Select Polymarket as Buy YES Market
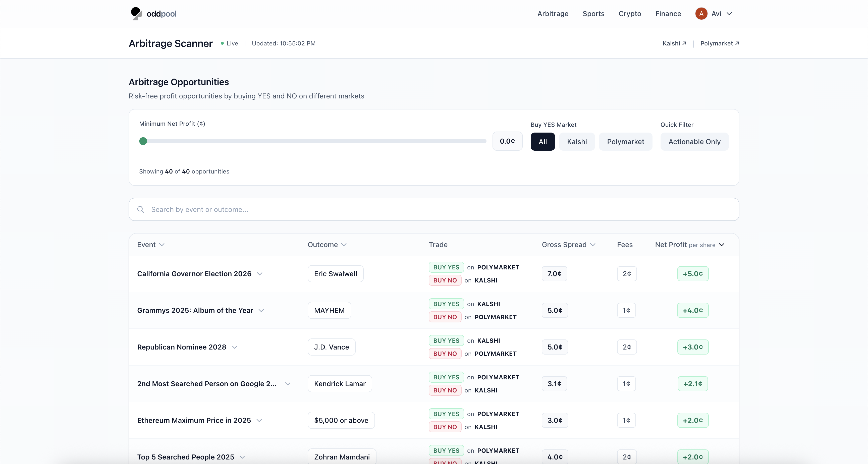The image size is (868, 464). tap(625, 142)
